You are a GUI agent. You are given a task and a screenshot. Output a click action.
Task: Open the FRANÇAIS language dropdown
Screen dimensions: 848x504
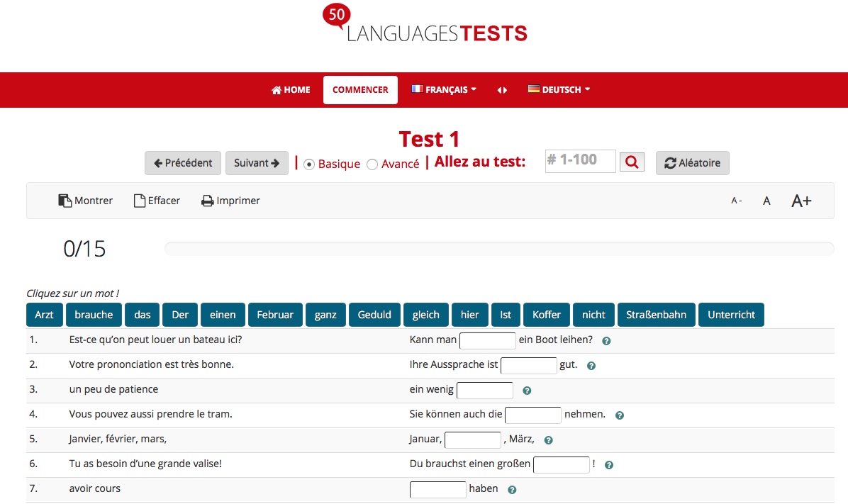tap(444, 89)
